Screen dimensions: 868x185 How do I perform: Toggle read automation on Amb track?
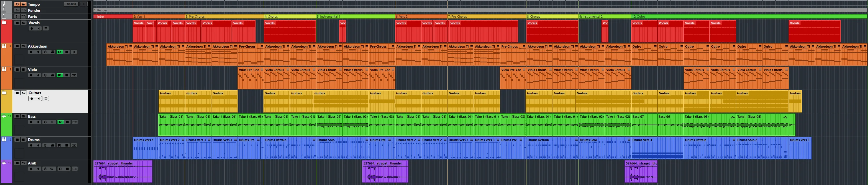[60, 169]
